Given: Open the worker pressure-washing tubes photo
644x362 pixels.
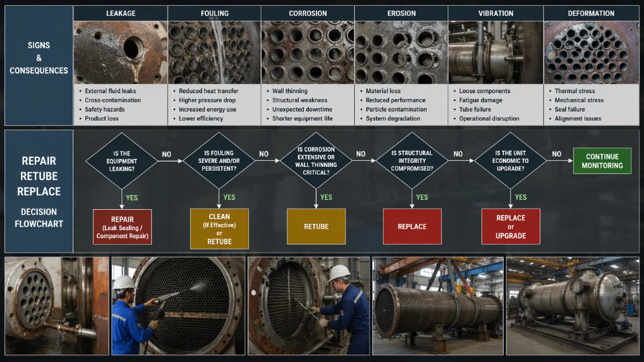Looking at the screenshot, I should [178, 306].
